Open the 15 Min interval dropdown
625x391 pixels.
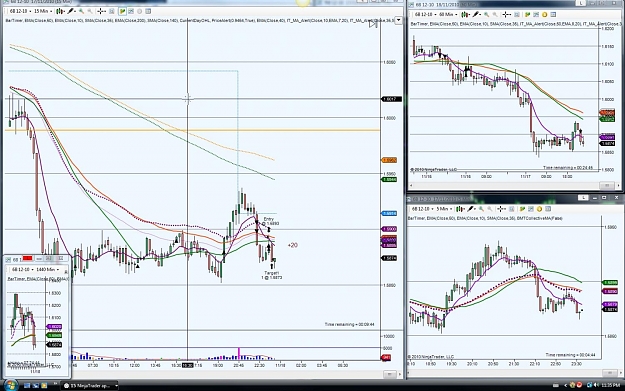click(x=43, y=11)
